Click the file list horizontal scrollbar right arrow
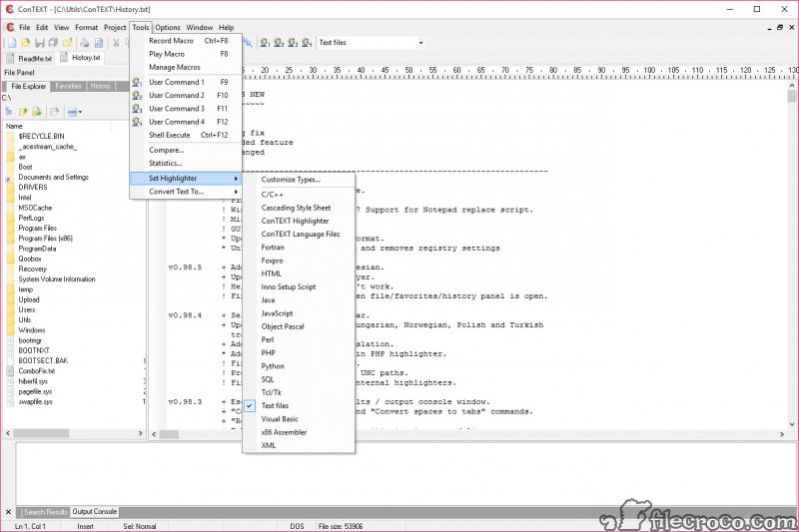Image resolution: width=799 pixels, height=532 pixels. tap(141, 433)
